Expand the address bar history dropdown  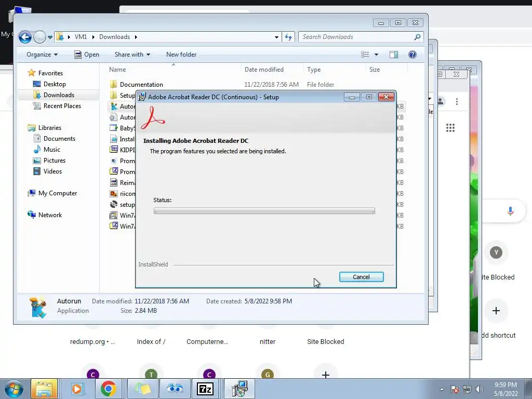coord(276,37)
